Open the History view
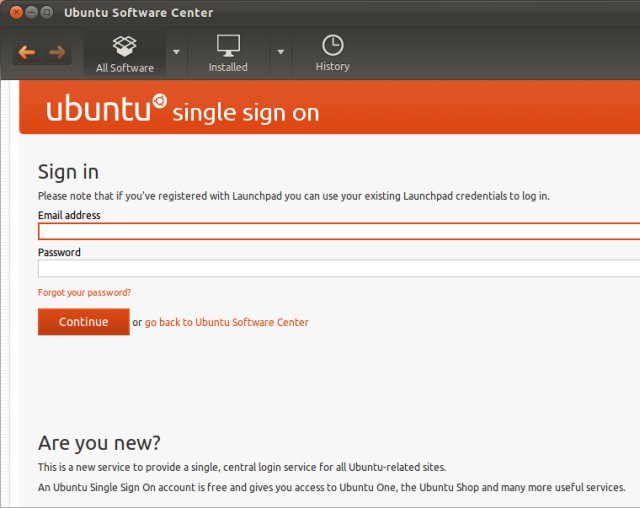This screenshot has height=508, width=640. 332,53
